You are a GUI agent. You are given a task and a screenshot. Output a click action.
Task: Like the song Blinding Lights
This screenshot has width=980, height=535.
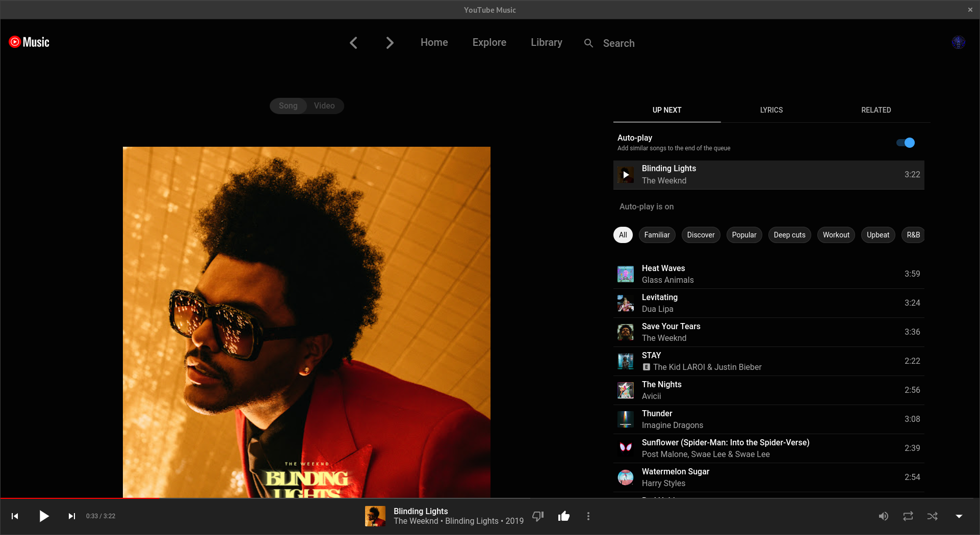(x=563, y=516)
